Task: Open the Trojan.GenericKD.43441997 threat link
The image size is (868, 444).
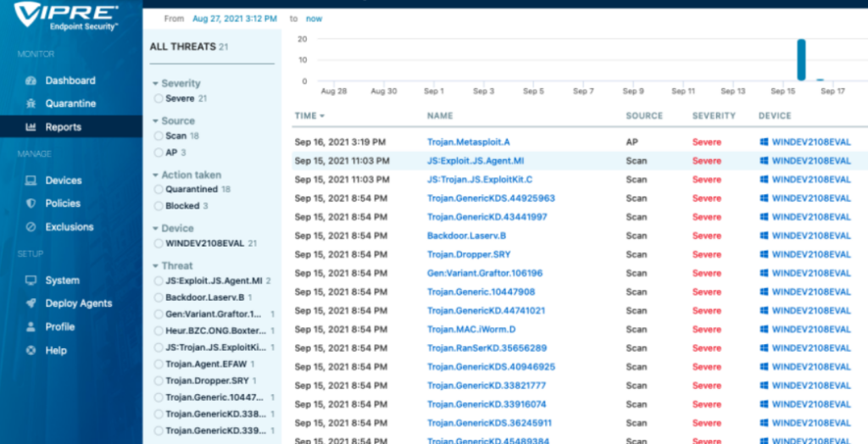Action: tap(487, 217)
